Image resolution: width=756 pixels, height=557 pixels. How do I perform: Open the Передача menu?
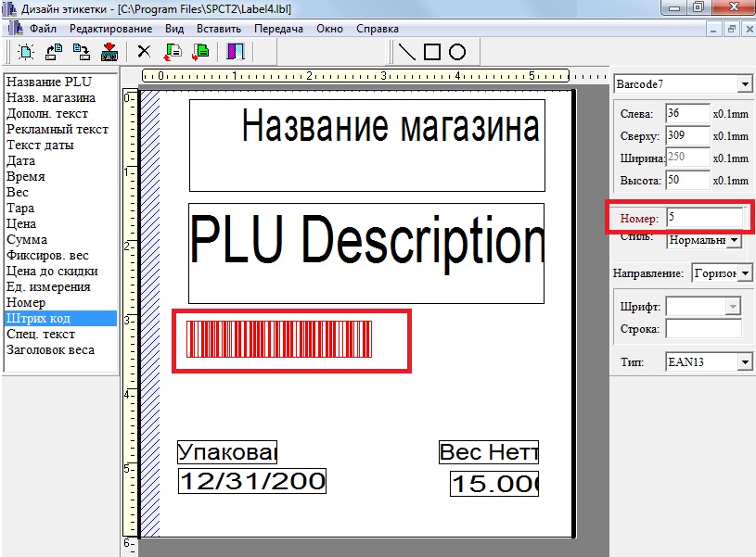(x=279, y=29)
